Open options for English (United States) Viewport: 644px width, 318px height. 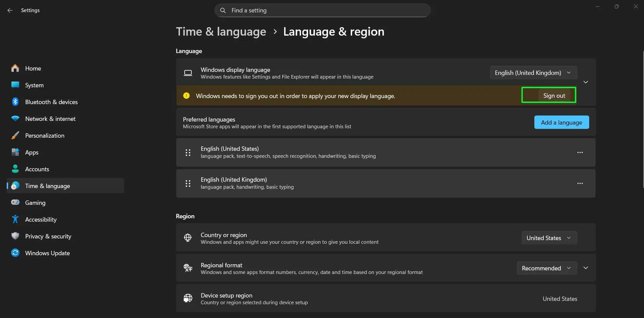pyautogui.click(x=580, y=152)
